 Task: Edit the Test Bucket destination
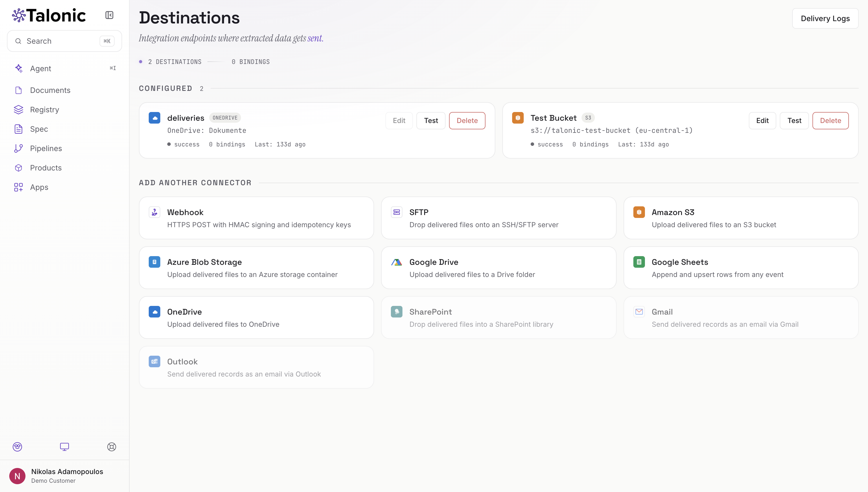point(762,121)
